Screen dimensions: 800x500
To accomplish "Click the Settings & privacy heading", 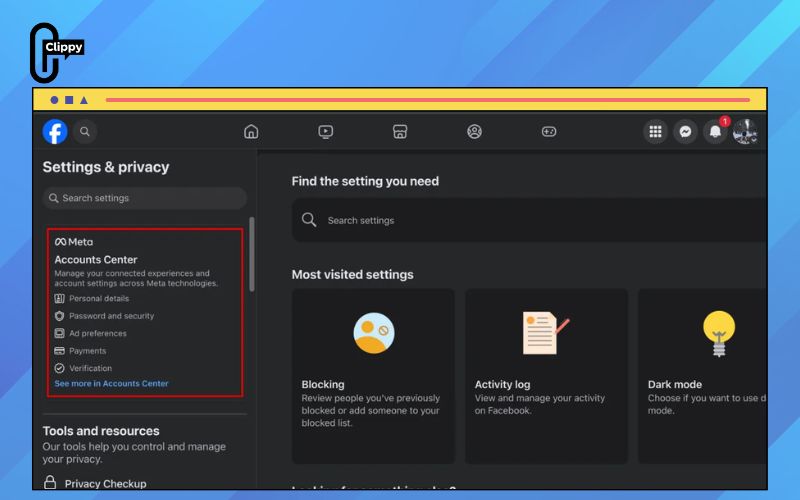I will [x=106, y=167].
